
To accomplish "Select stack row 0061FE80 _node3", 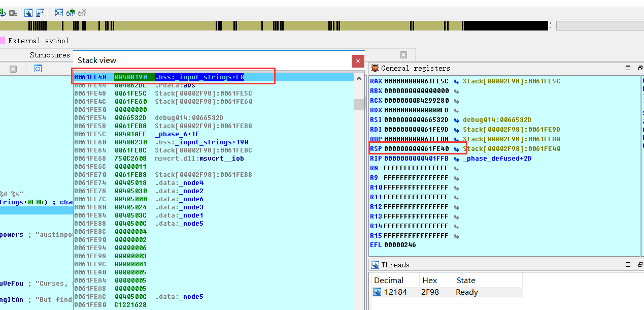I will (x=213, y=207).
